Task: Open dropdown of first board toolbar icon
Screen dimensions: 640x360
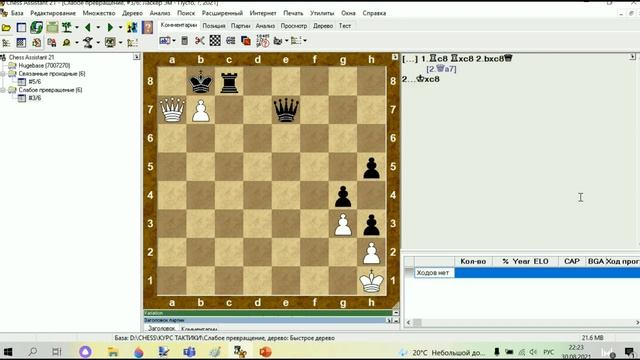Action: coord(174,40)
